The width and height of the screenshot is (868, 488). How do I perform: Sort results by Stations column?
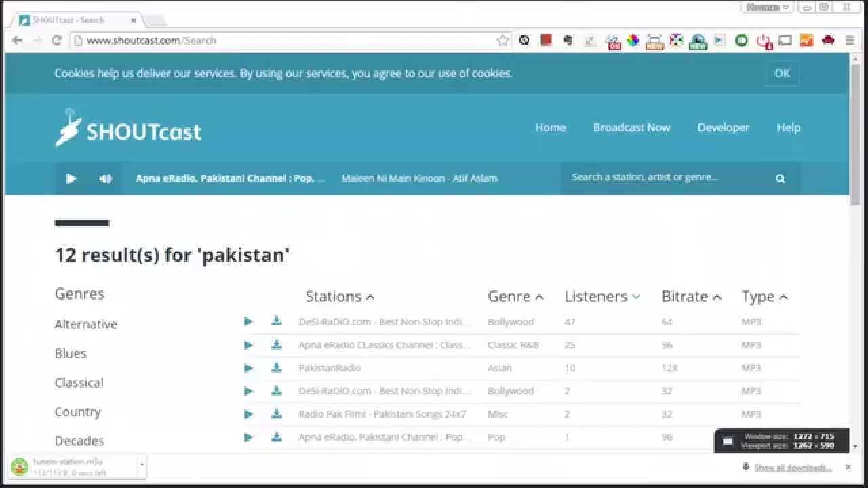pyautogui.click(x=340, y=296)
